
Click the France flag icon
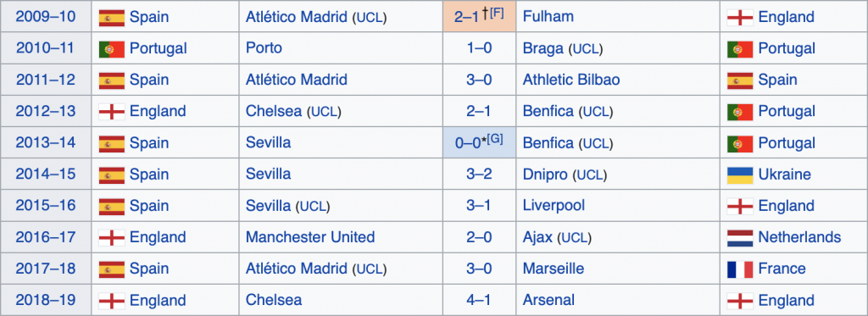739,269
